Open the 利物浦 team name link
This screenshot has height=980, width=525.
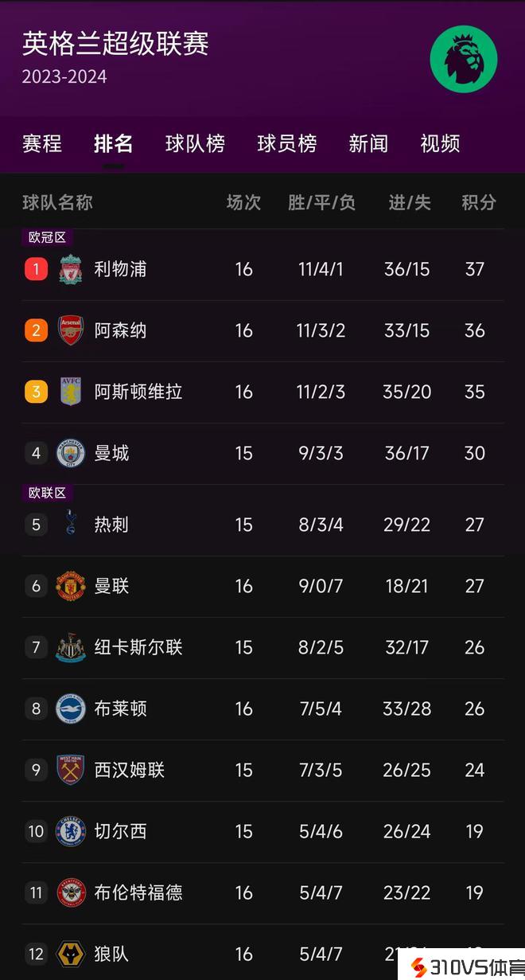[120, 269]
